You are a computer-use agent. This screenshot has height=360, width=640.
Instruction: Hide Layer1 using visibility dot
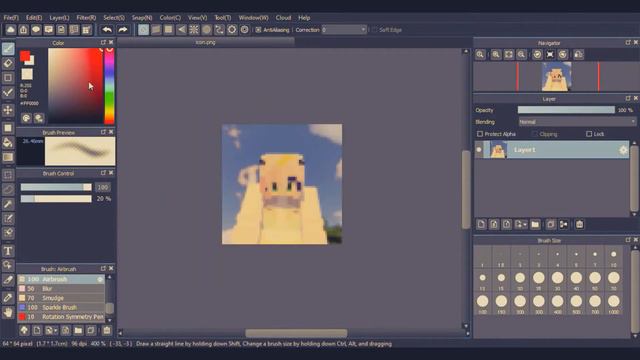[479, 150]
